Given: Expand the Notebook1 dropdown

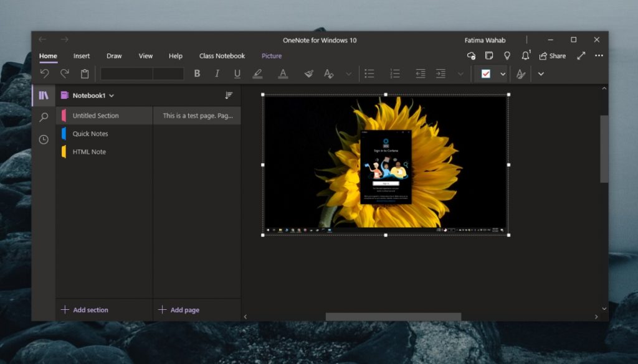Looking at the screenshot, I should (111, 95).
